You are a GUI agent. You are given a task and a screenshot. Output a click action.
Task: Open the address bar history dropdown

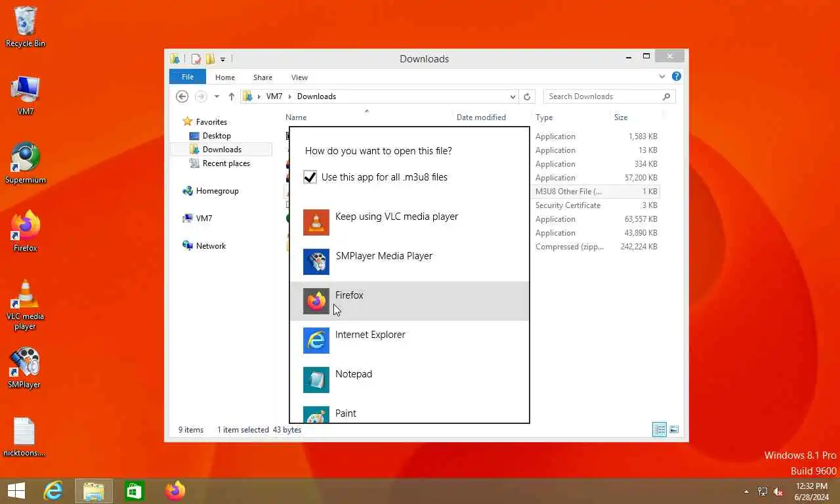513,96
